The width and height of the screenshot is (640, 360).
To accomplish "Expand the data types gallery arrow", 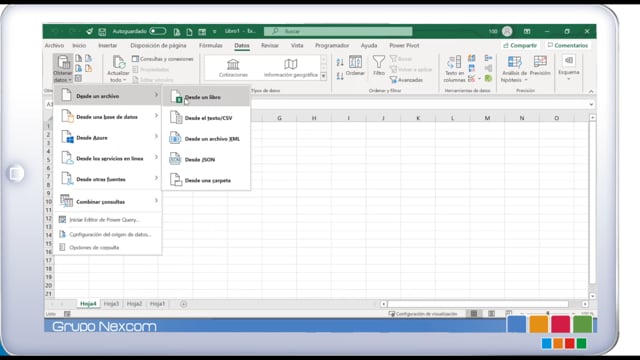I will pyautogui.click(x=324, y=76).
